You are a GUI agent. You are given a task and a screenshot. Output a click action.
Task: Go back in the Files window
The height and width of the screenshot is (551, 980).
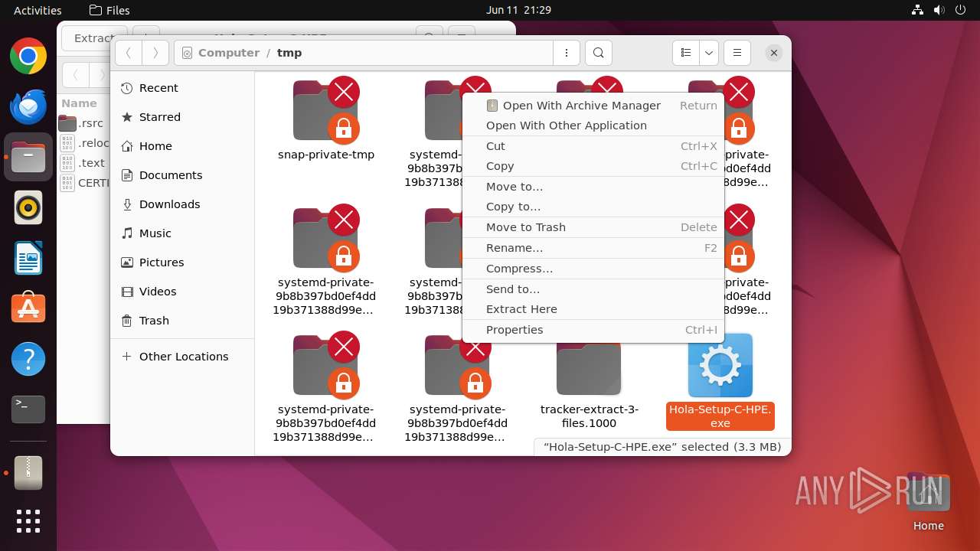pos(129,53)
